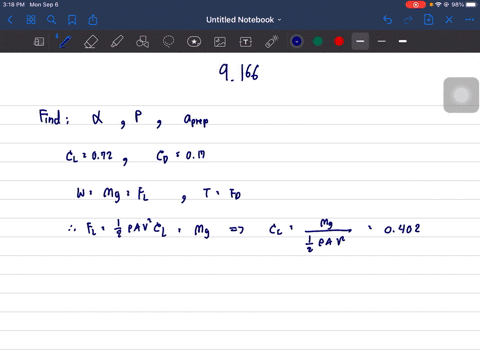Toggle the zoom window tool
The width and height of the screenshot is (480, 360).
click(x=39, y=42)
